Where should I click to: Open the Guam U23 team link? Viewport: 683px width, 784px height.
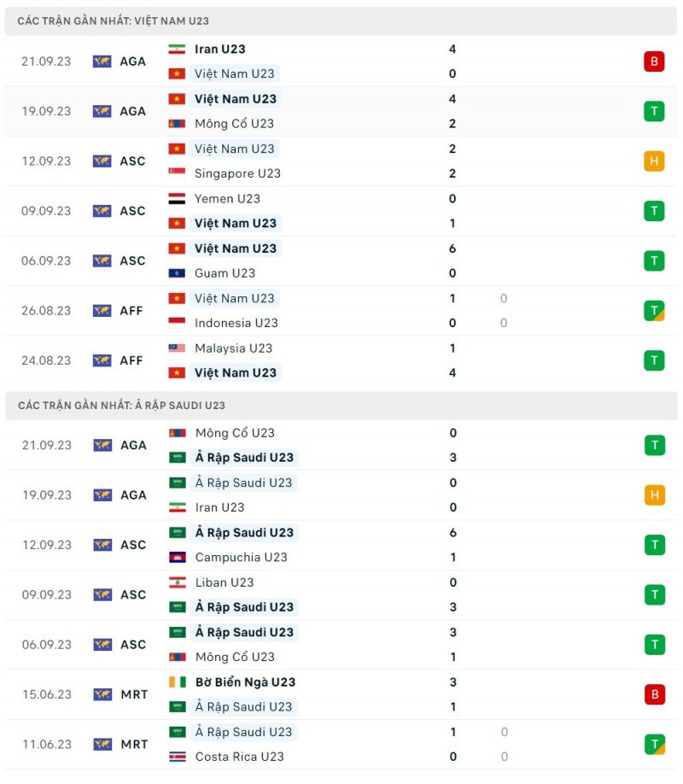point(225,273)
